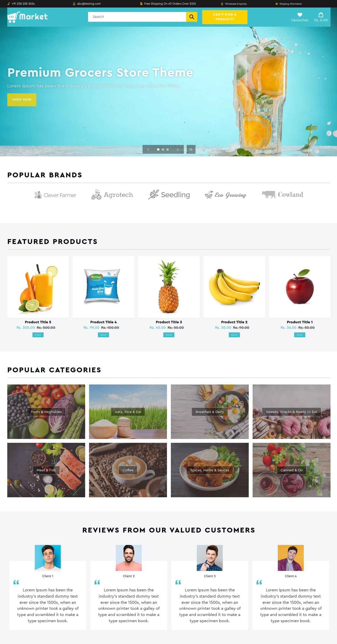Image resolution: width=337 pixels, height=644 pixels.
Task: Open Fruits & Vegitables category
Action: coord(46,412)
